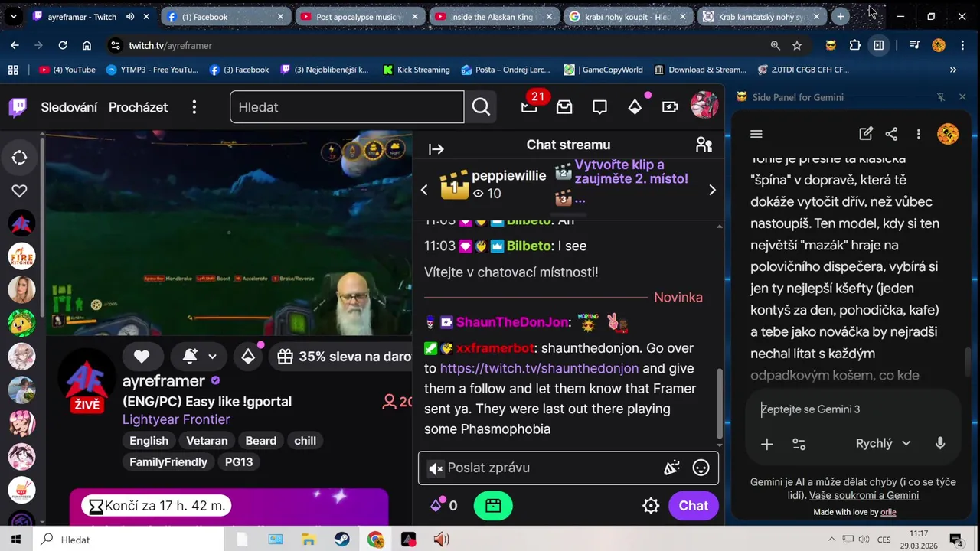Show more bookmarks with the overflow chevron

(x=953, y=70)
